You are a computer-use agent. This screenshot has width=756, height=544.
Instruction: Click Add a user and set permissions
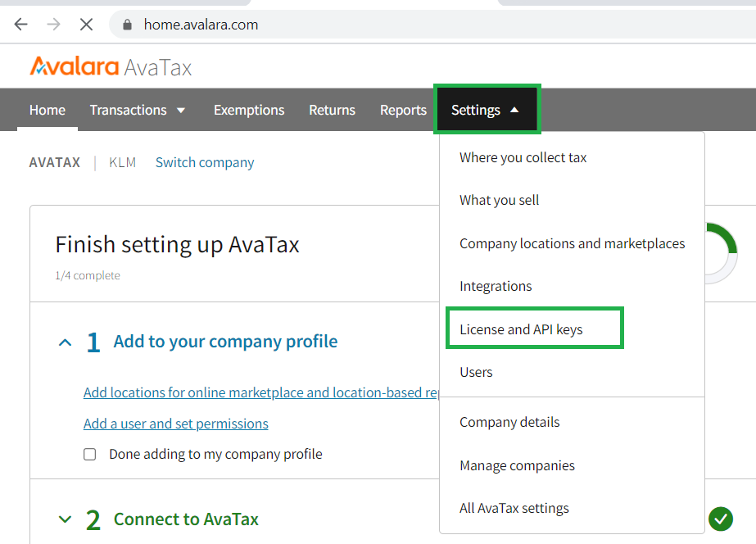175,424
